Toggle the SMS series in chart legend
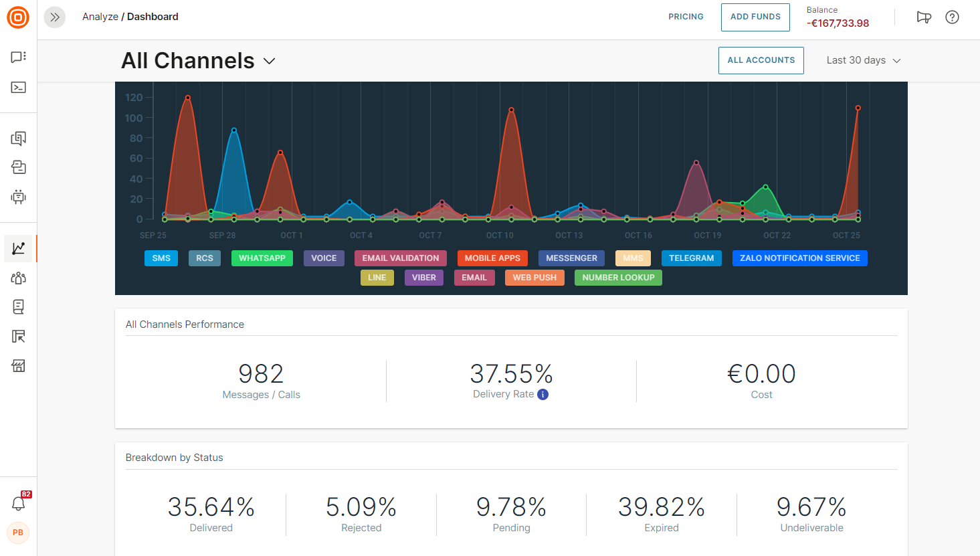The width and height of the screenshot is (980, 556). pos(161,258)
